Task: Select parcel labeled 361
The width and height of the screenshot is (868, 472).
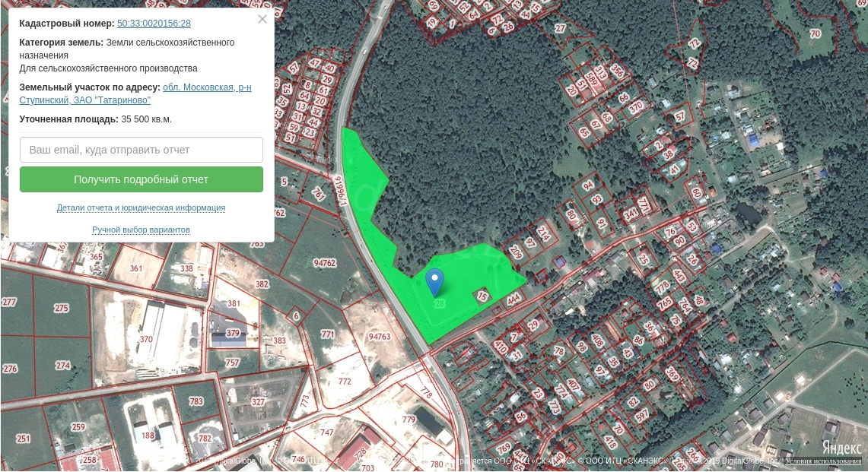Action: [x=136, y=268]
